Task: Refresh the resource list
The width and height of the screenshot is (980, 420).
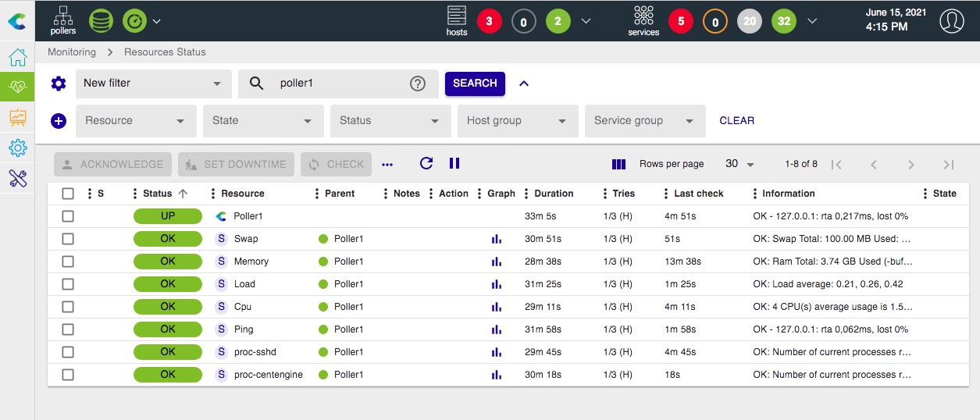Action: (426, 163)
